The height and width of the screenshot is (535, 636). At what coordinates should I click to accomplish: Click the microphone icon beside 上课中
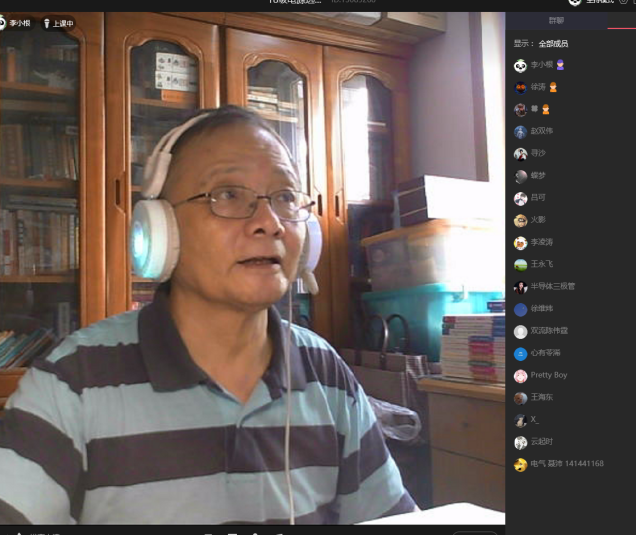[x=46, y=23]
